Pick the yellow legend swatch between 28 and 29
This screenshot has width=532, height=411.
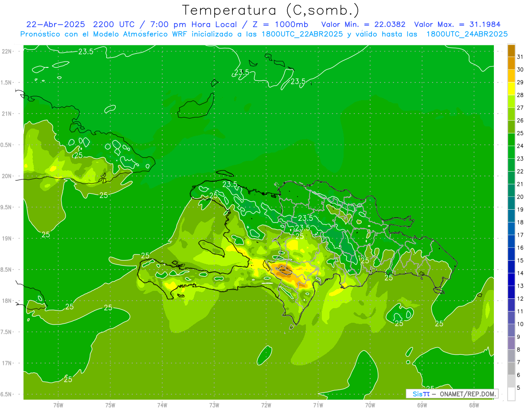pyautogui.click(x=511, y=89)
